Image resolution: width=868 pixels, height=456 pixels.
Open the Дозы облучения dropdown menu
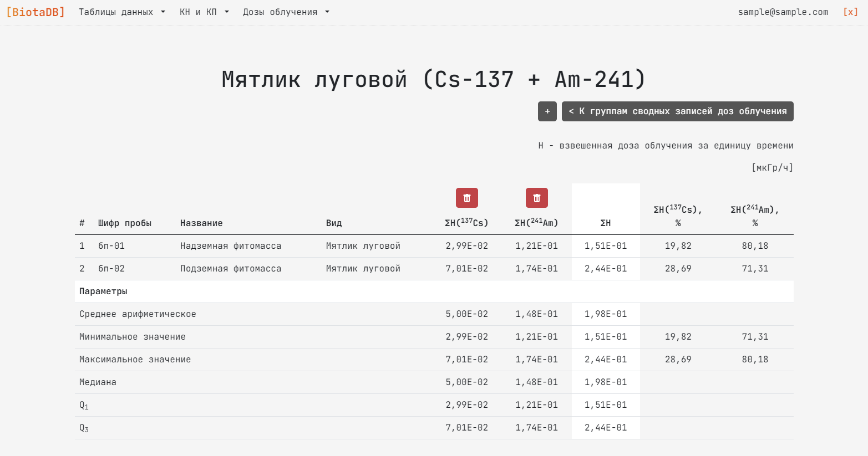pyautogui.click(x=286, y=12)
